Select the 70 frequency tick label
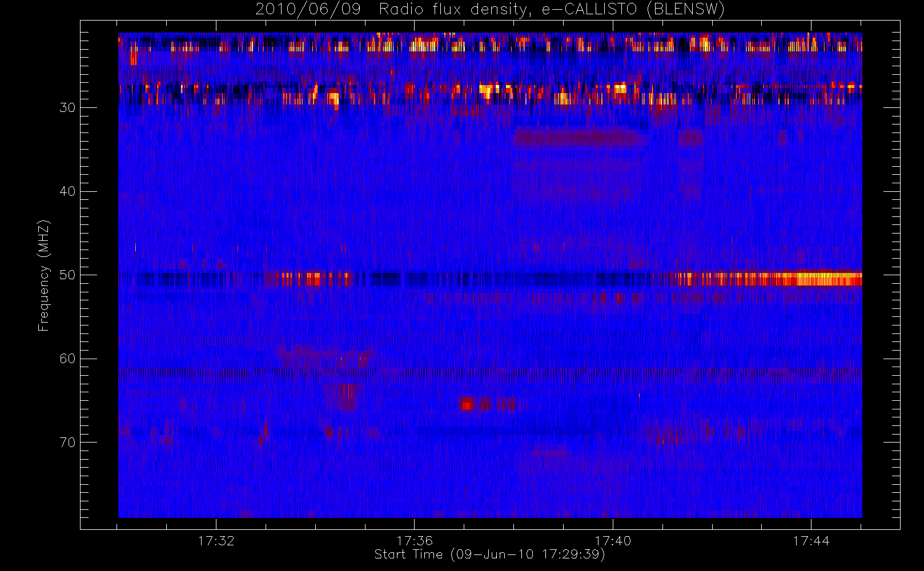Viewport: 924px width, 571px height. pyautogui.click(x=67, y=443)
